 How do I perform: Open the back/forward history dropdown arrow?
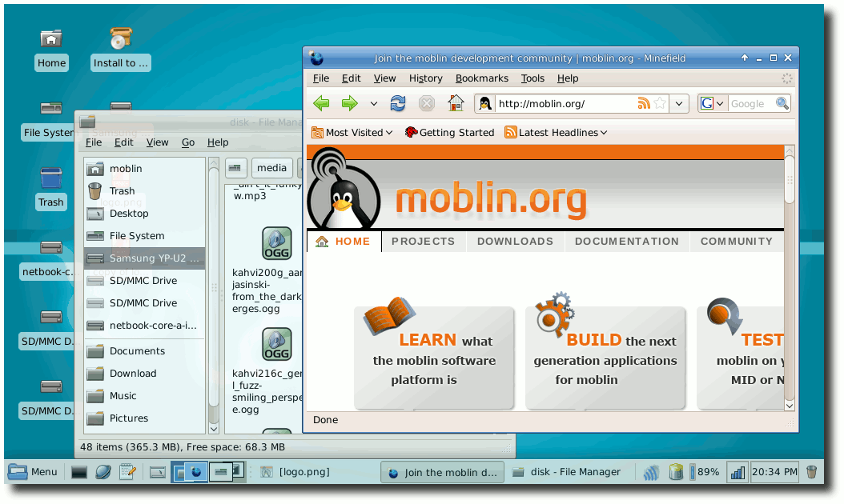pyautogui.click(x=374, y=104)
